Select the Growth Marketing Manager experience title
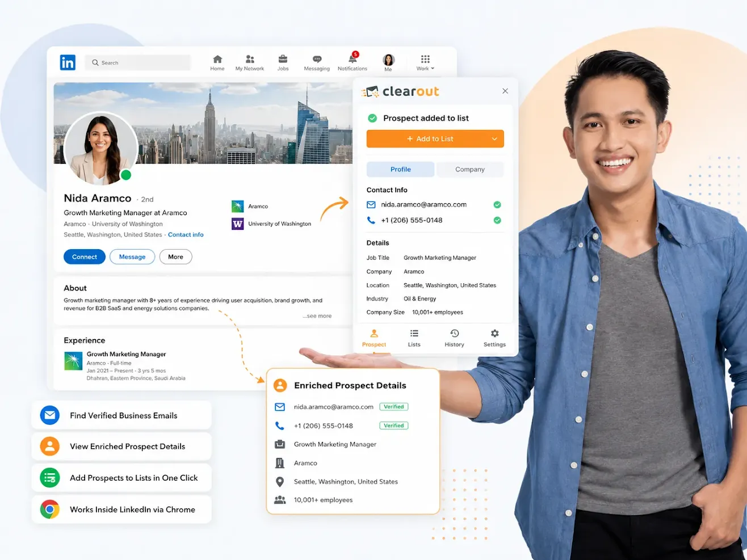This screenshot has width=747, height=560. (127, 354)
